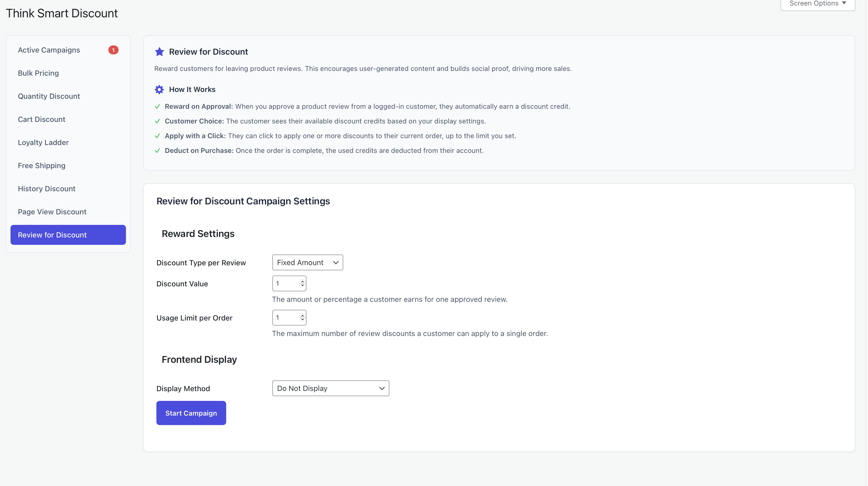
Task: Select Quantity Discount in the sidebar
Action: coord(49,96)
